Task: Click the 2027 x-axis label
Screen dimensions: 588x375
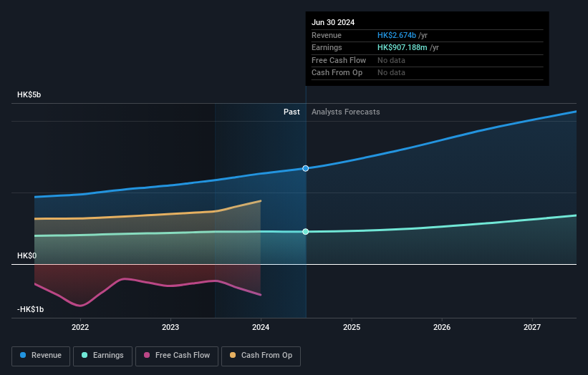Action: pos(532,328)
